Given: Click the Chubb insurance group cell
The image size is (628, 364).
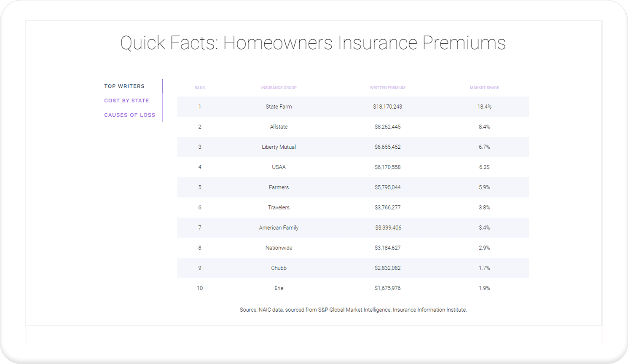Looking at the screenshot, I should tap(279, 268).
